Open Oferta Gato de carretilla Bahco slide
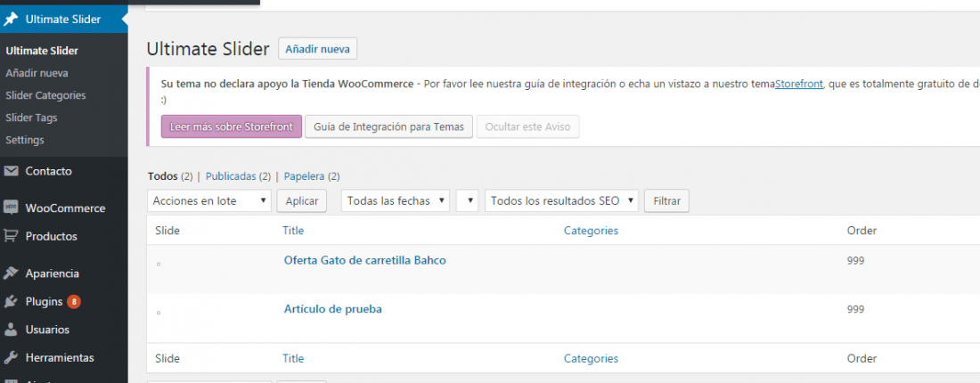980x383 pixels. [365, 261]
